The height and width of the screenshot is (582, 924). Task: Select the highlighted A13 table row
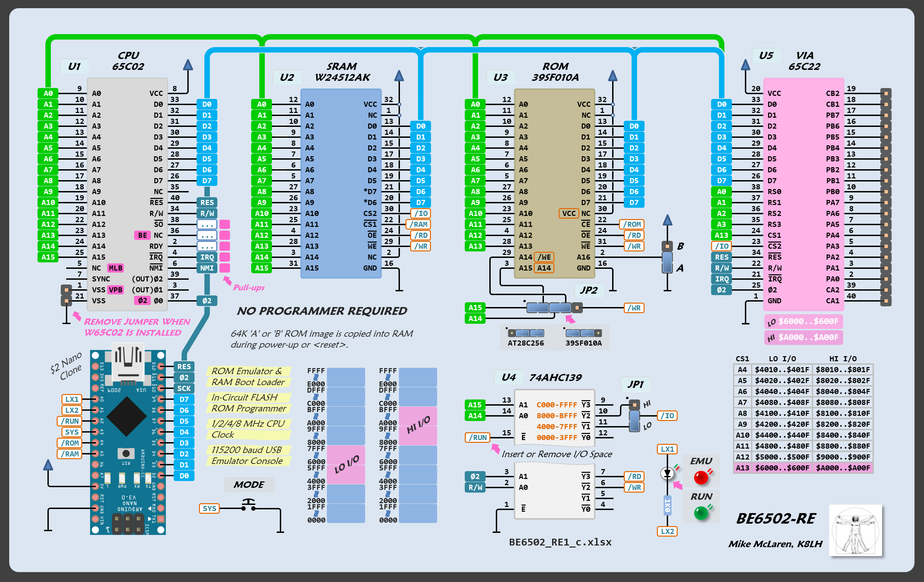pyautogui.click(x=803, y=468)
